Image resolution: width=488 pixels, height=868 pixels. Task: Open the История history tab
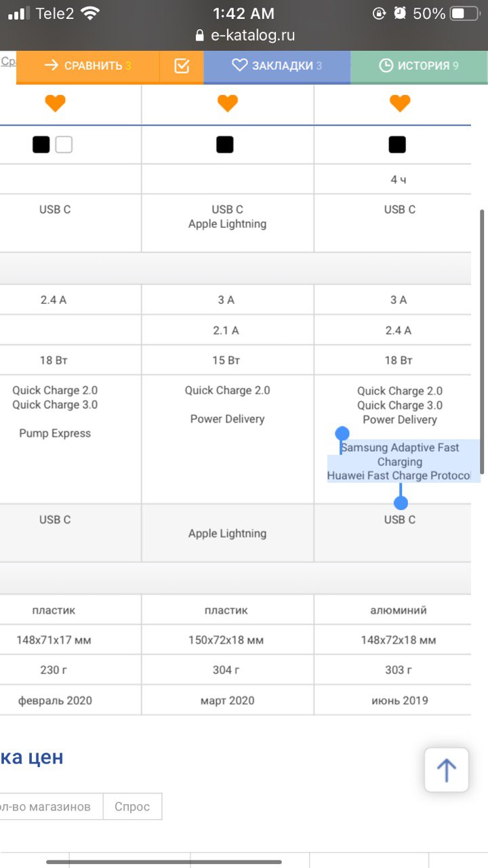click(419, 66)
